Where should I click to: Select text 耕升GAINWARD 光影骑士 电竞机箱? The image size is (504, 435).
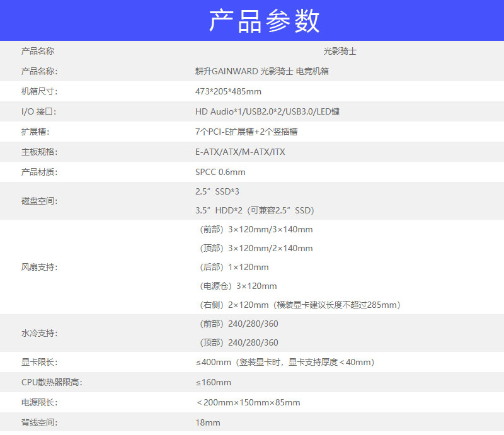262,71
